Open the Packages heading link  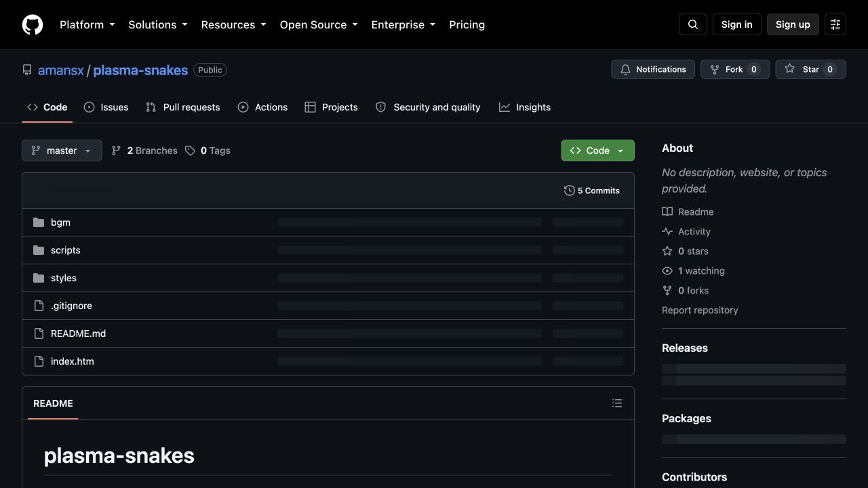686,418
